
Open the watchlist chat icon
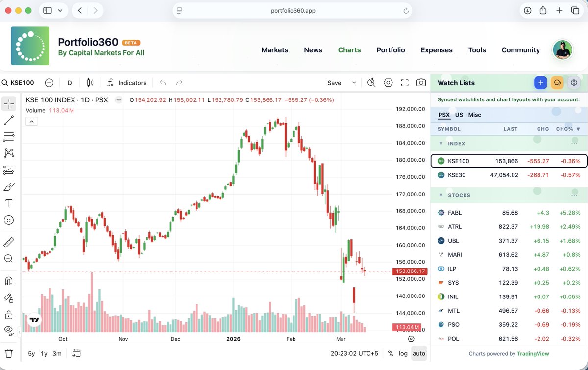click(557, 83)
